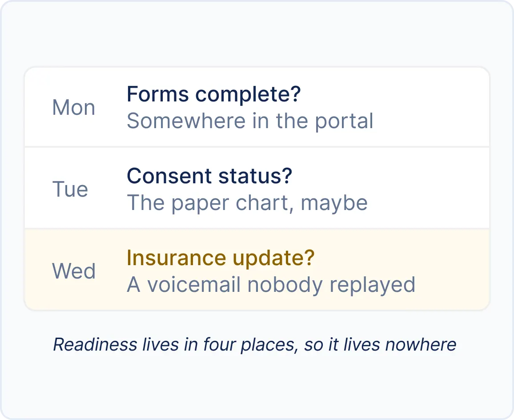The image size is (514, 420).
Task: Open the Insurance update? heading
Action: click(x=221, y=258)
